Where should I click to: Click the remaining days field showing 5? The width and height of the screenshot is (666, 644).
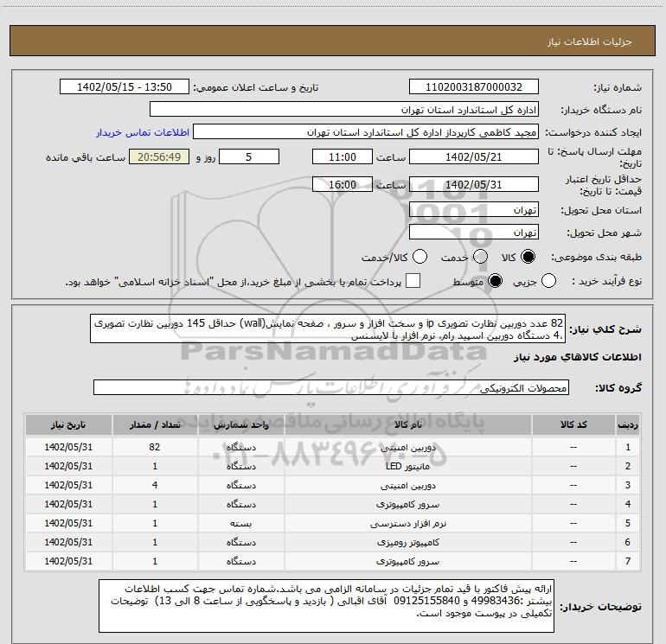coord(249,157)
